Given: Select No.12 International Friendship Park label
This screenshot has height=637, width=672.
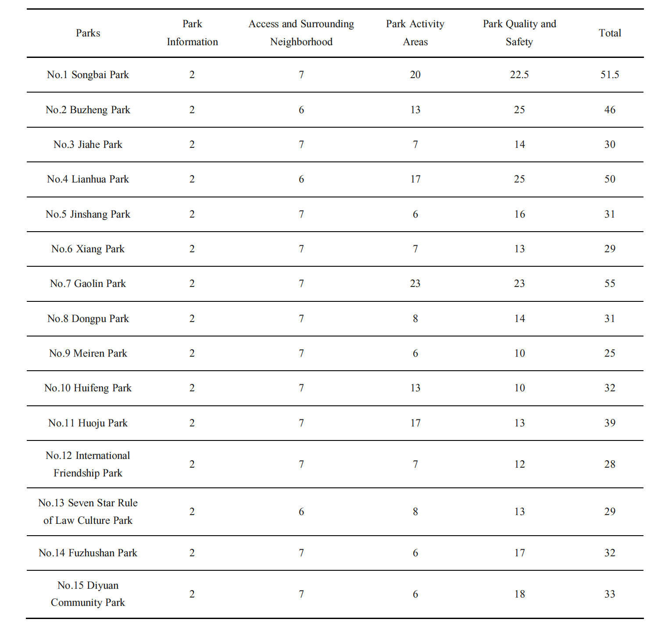Looking at the screenshot, I should click(x=88, y=464).
